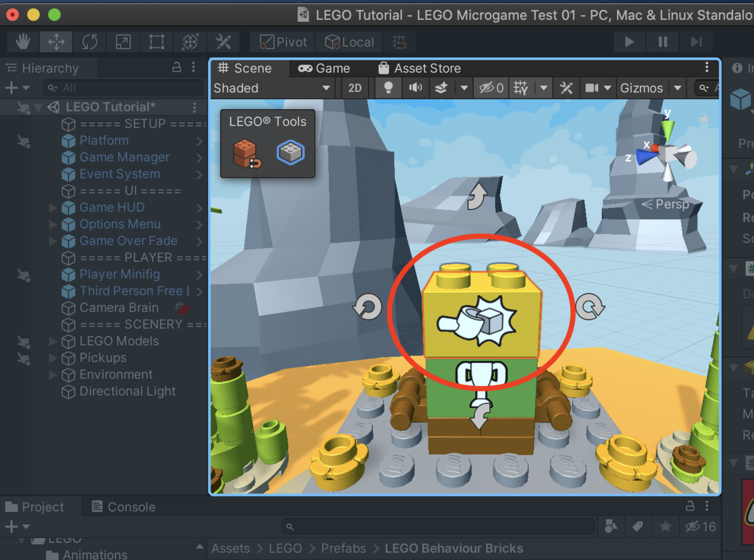Open grid axis dropdown arrow

(x=544, y=88)
